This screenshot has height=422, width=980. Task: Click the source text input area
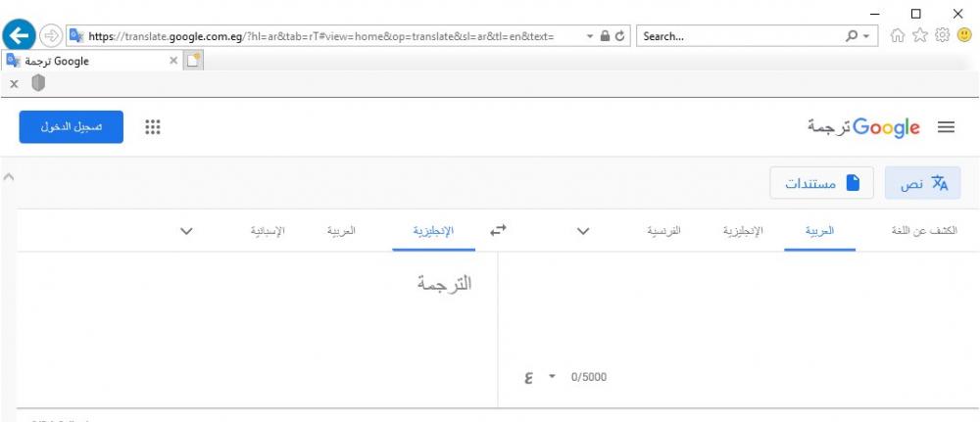pos(735,304)
